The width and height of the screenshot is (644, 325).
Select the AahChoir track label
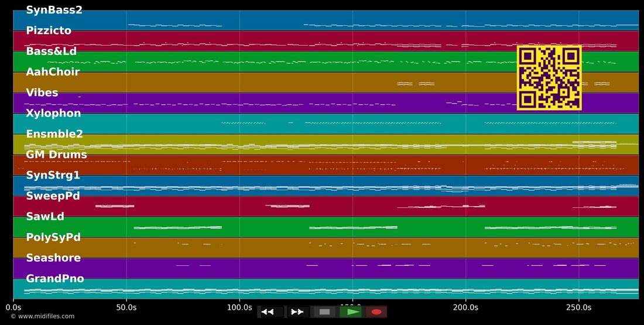coord(53,72)
